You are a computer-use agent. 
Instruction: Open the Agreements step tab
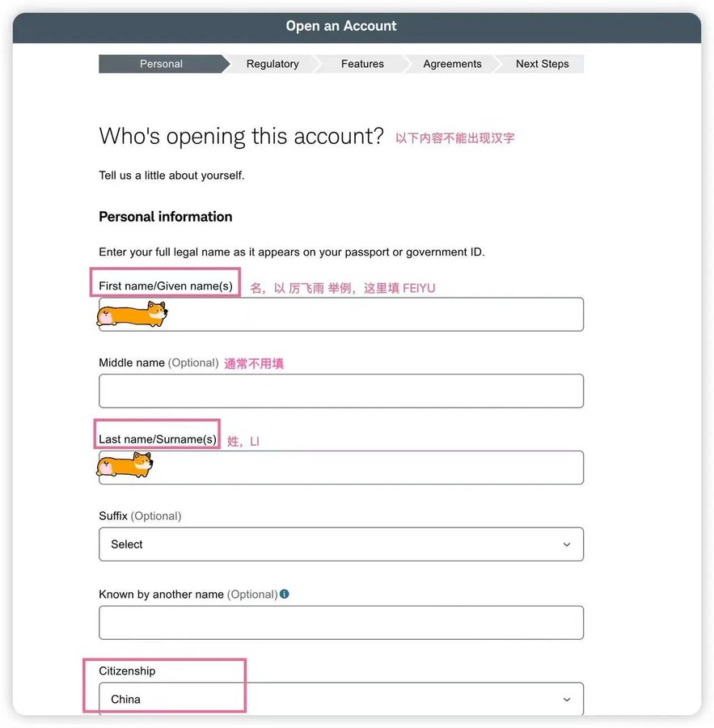point(452,64)
